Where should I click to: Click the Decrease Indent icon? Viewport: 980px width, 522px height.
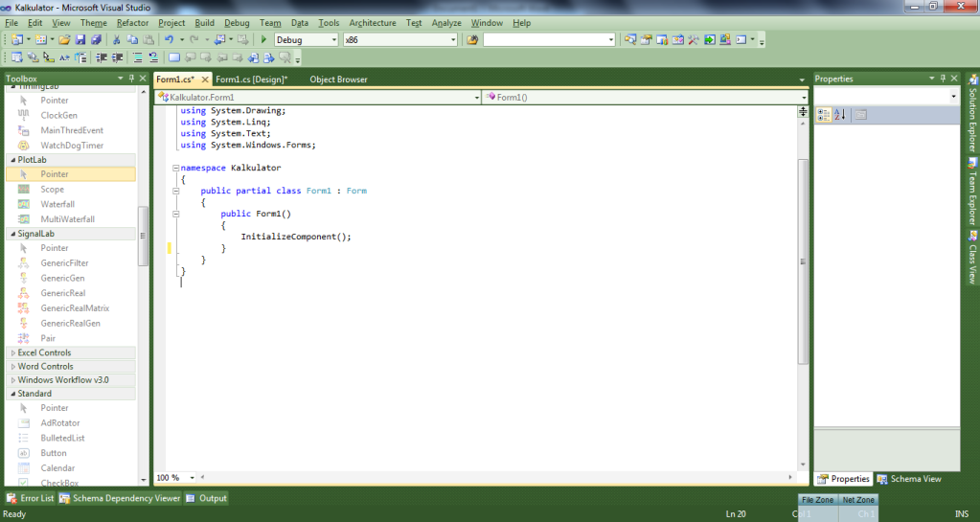pos(102,57)
